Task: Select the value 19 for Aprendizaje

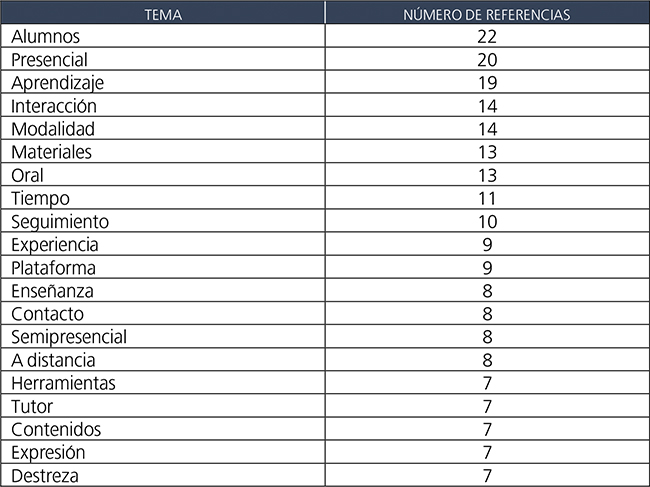Action: point(487,83)
